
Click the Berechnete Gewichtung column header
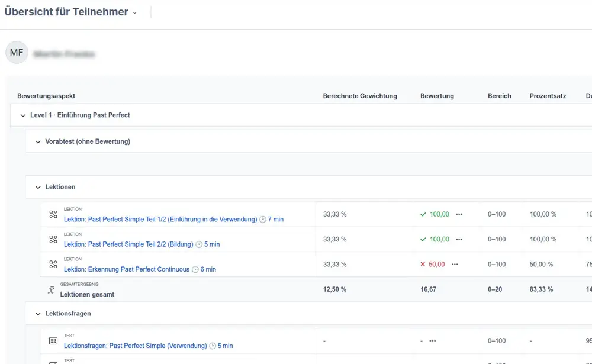click(360, 96)
